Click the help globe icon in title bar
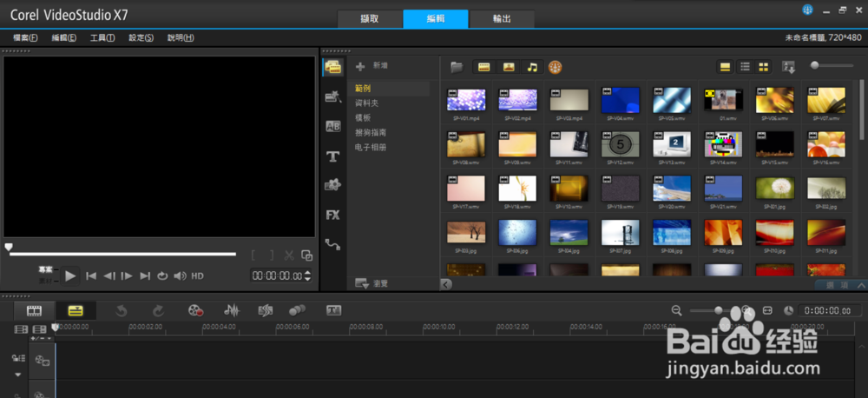Viewport: 868px width, 398px height. coord(807,10)
